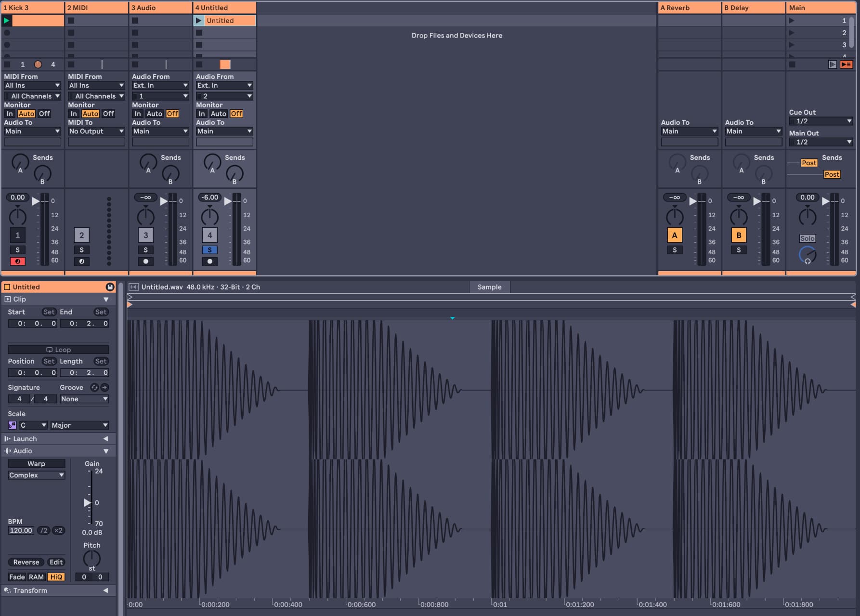Click the scale mode icon next to C
This screenshot has height=616, width=860.
(13, 425)
